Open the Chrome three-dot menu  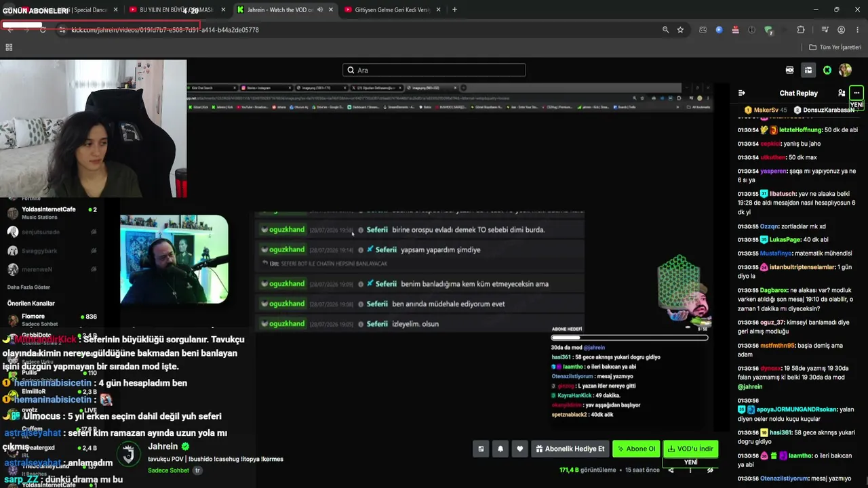coord(857,30)
